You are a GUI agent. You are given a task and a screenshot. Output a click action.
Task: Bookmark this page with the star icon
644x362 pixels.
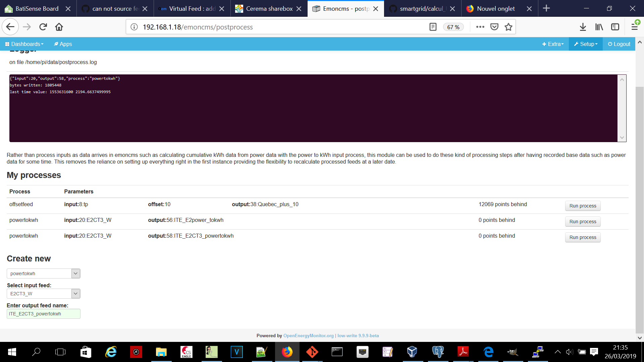click(508, 27)
